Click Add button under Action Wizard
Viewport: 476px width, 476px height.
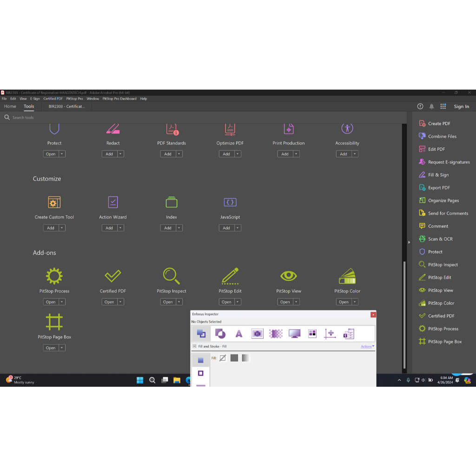pyautogui.click(x=109, y=228)
